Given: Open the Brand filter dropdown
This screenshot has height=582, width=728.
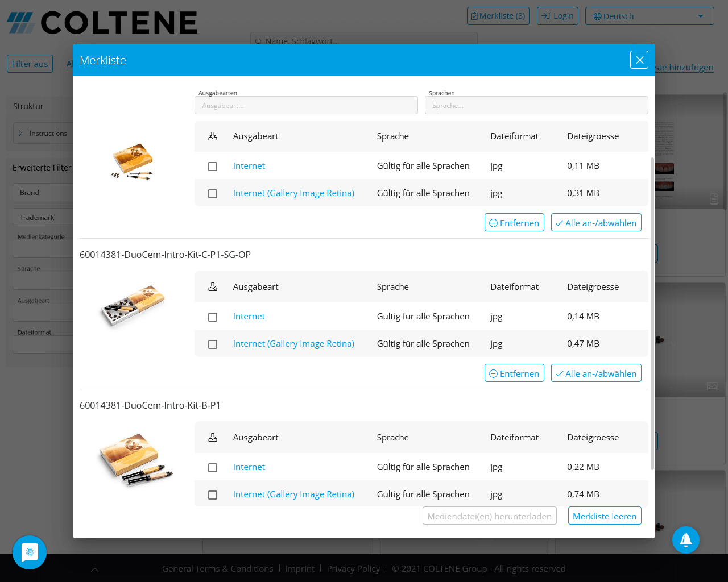Looking at the screenshot, I should pos(43,192).
